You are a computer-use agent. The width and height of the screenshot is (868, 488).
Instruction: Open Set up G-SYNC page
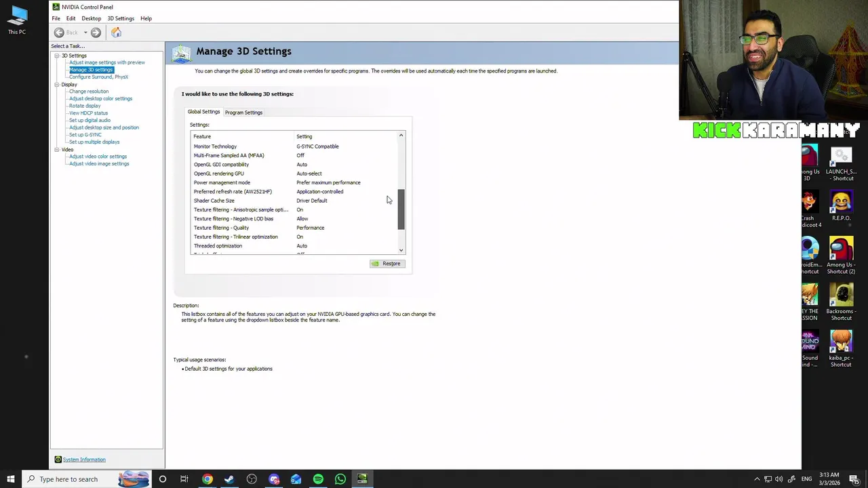coord(85,135)
